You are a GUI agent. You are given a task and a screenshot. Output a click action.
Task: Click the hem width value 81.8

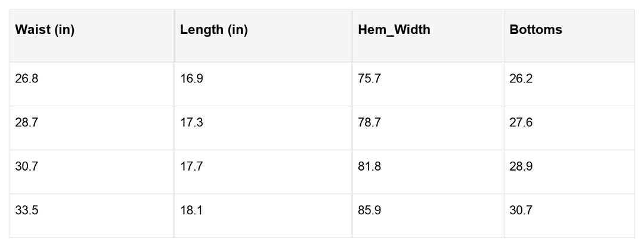pyautogui.click(x=369, y=167)
